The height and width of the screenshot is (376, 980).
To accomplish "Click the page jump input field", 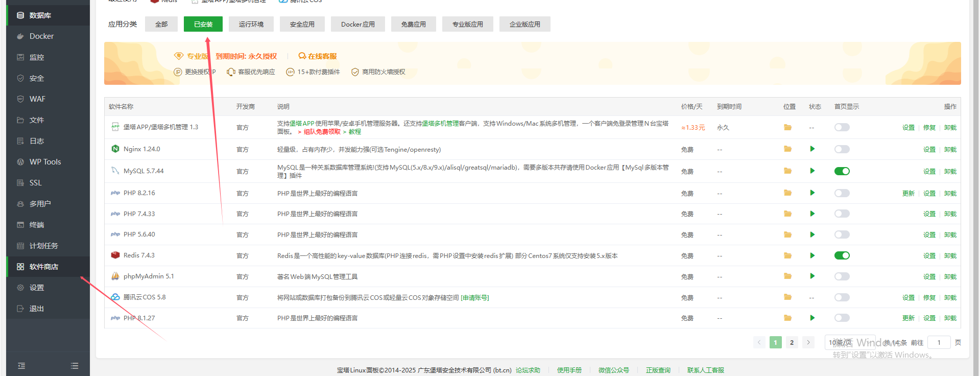I will [939, 342].
